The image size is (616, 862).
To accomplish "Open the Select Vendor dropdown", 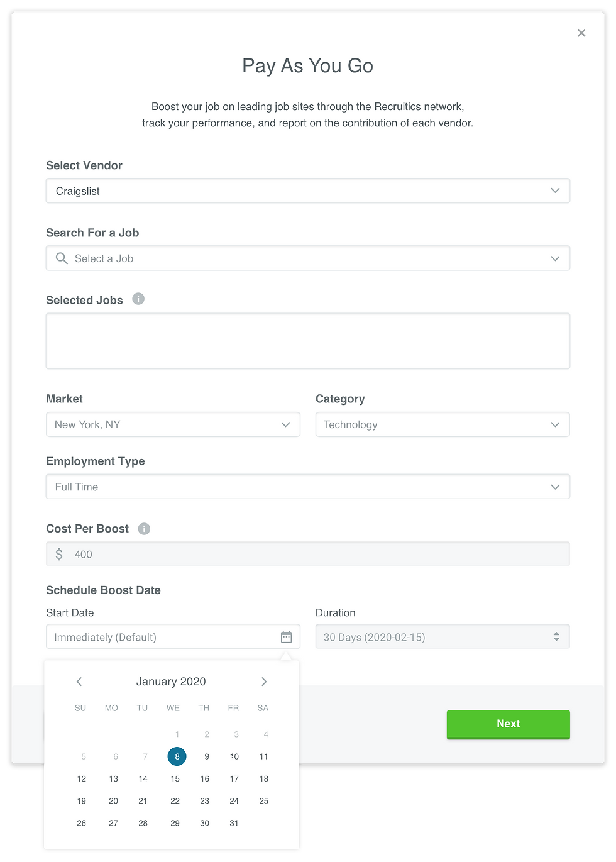I will coord(308,191).
